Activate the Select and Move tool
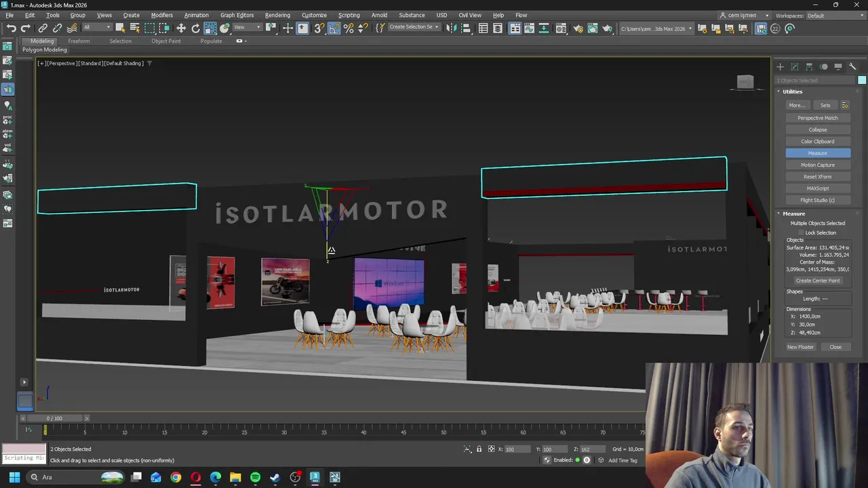 (181, 28)
